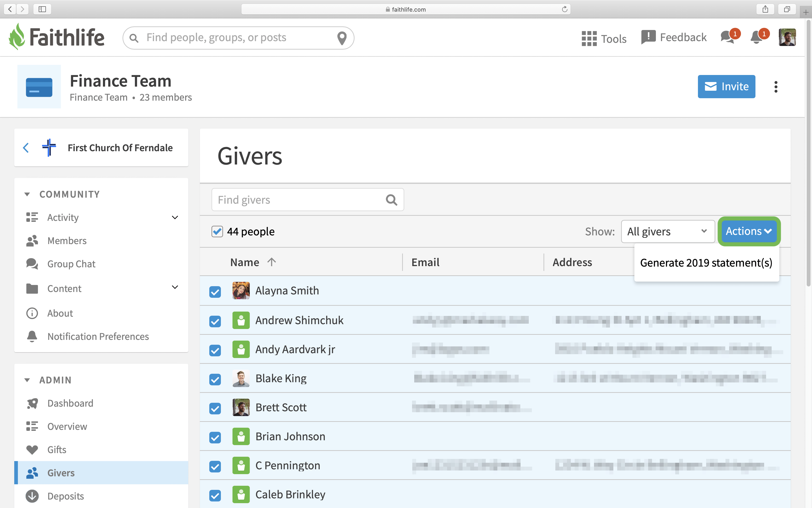Collapse the COMMUNITY section
The height and width of the screenshot is (508, 812).
(x=27, y=194)
